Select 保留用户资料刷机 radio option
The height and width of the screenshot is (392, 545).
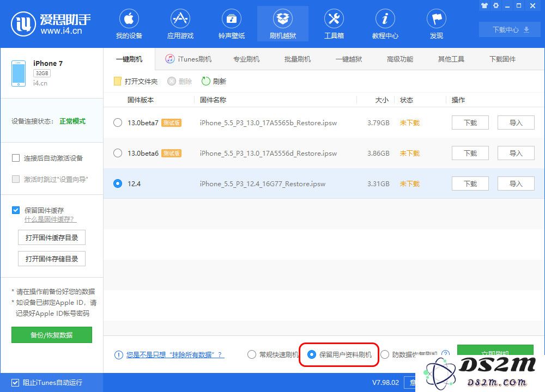[312, 354]
